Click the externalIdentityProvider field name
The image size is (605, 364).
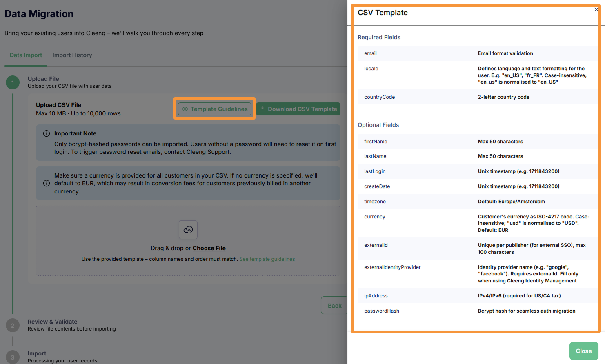tap(392, 267)
